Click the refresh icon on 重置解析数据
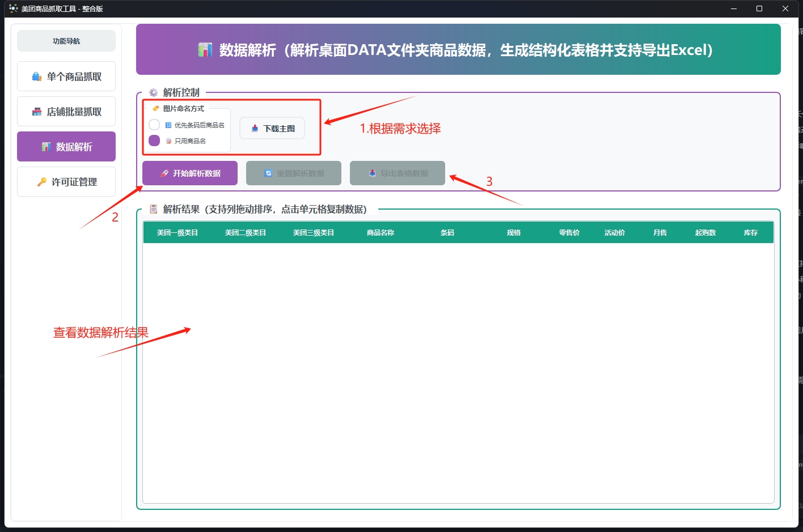The height and width of the screenshot is (532, 803). coord(268,173)
